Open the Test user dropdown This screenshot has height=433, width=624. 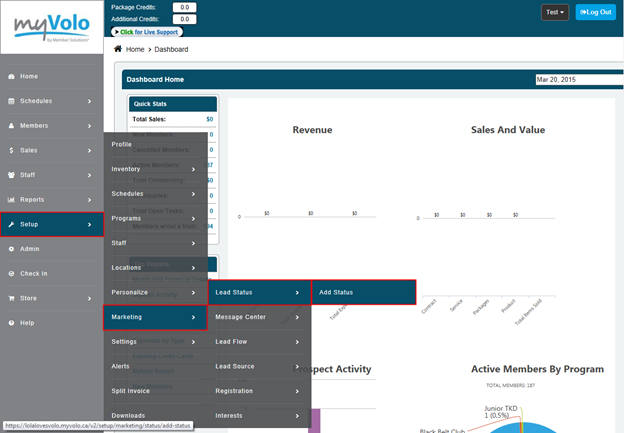[555, 12]
